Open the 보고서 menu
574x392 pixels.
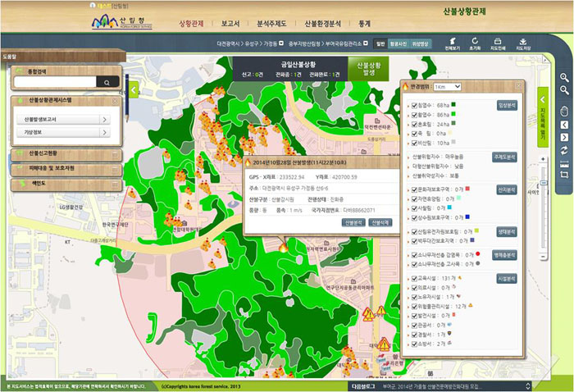coord(230,25)
